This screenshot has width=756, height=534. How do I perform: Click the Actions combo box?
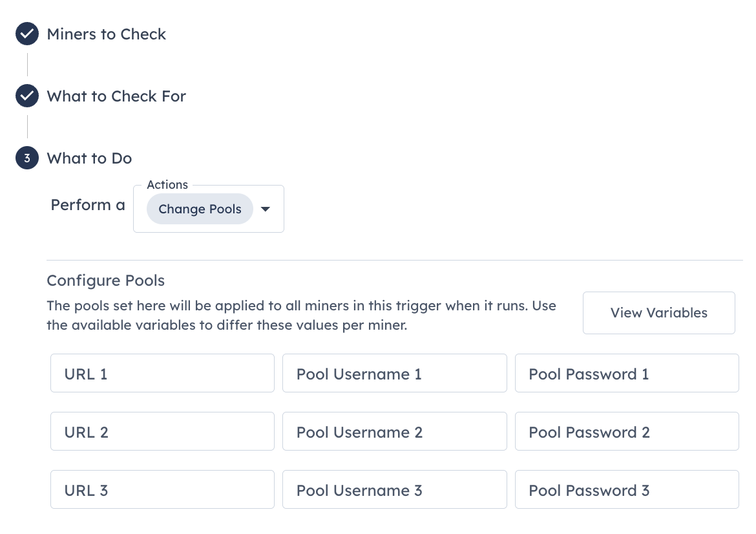click(209, 209)
